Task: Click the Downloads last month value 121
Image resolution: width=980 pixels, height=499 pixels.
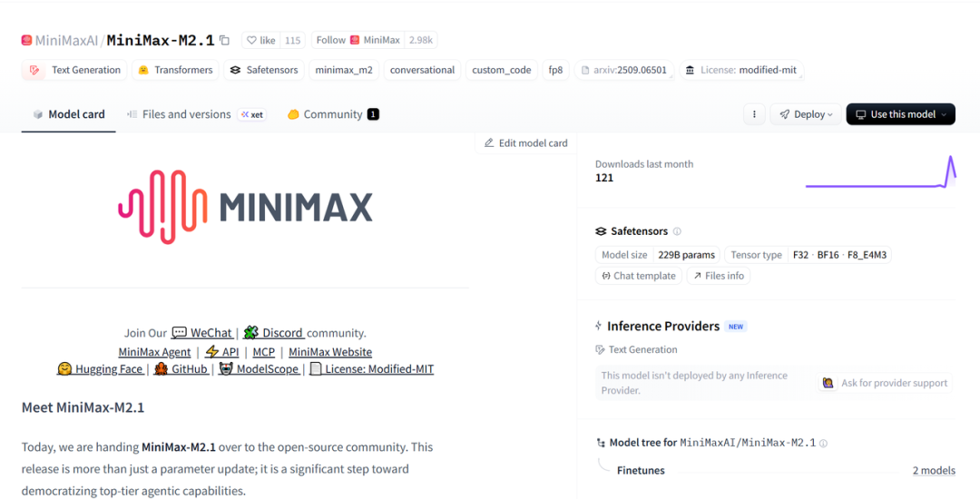Action: (604, 178)
